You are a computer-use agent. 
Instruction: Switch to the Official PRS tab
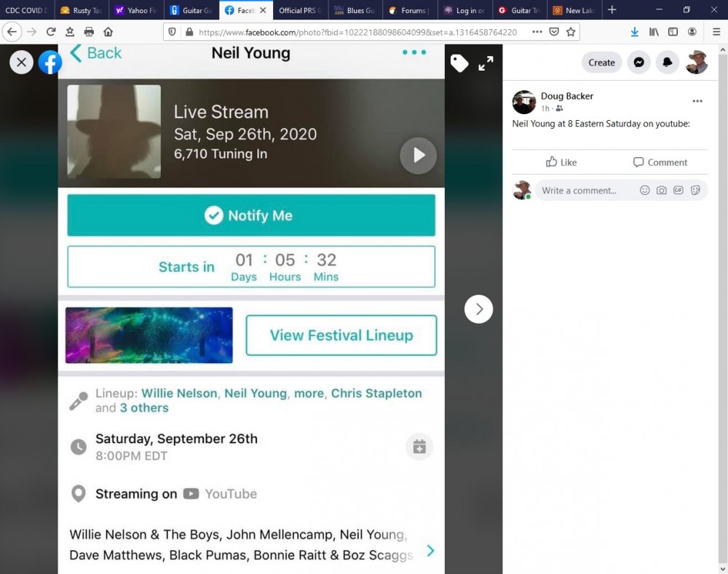(x=301, y=10)
